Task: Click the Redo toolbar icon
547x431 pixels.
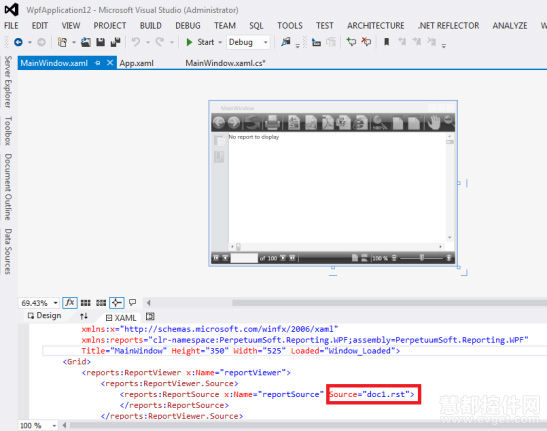Action: click(160, 42)
